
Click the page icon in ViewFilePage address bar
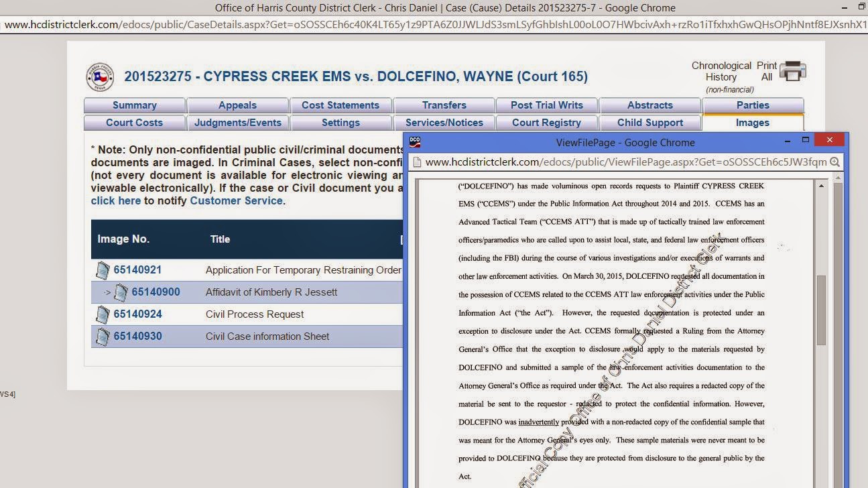click(x=417, y=162)
